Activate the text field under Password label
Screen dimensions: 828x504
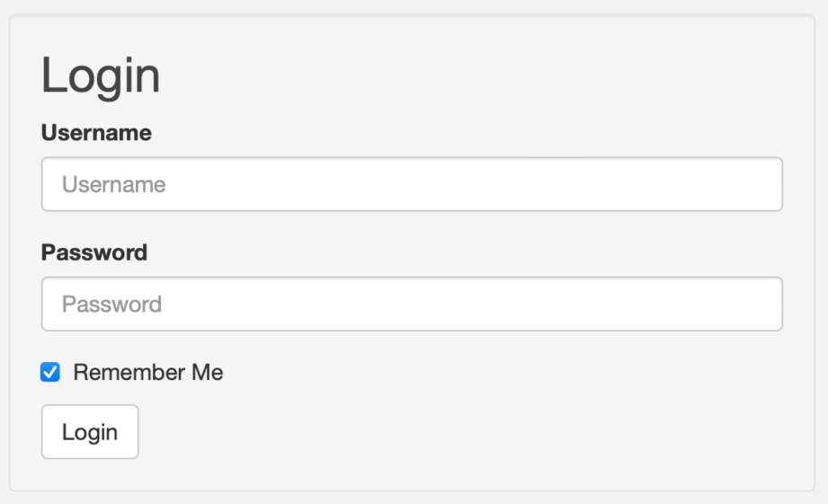click(412, 304)
